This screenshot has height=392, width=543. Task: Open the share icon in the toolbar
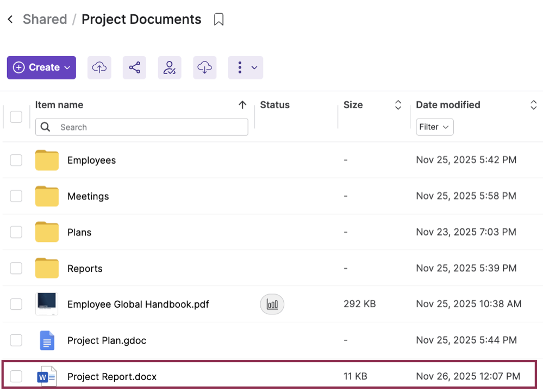click(x=134, y=67)
